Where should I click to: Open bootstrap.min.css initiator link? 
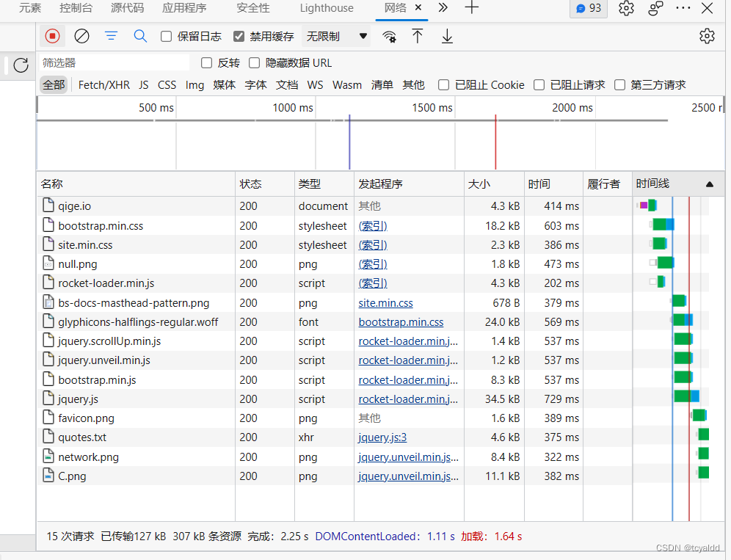(401, 321)
